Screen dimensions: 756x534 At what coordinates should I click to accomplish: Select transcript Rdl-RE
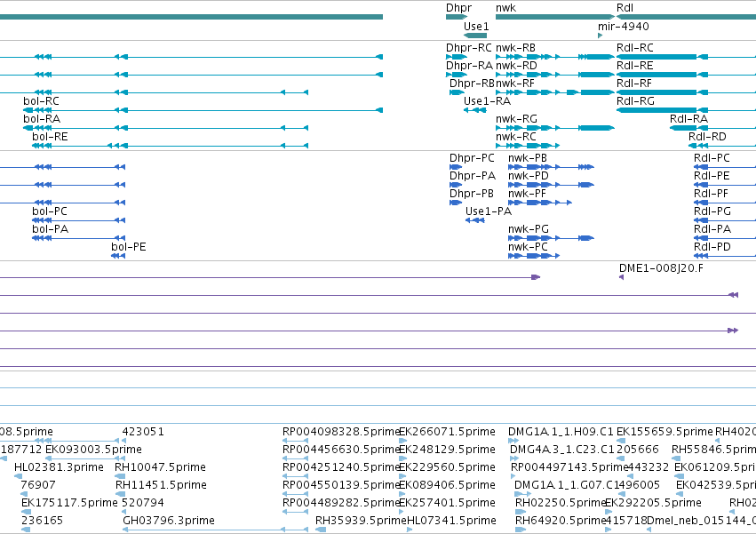(635, 66)
